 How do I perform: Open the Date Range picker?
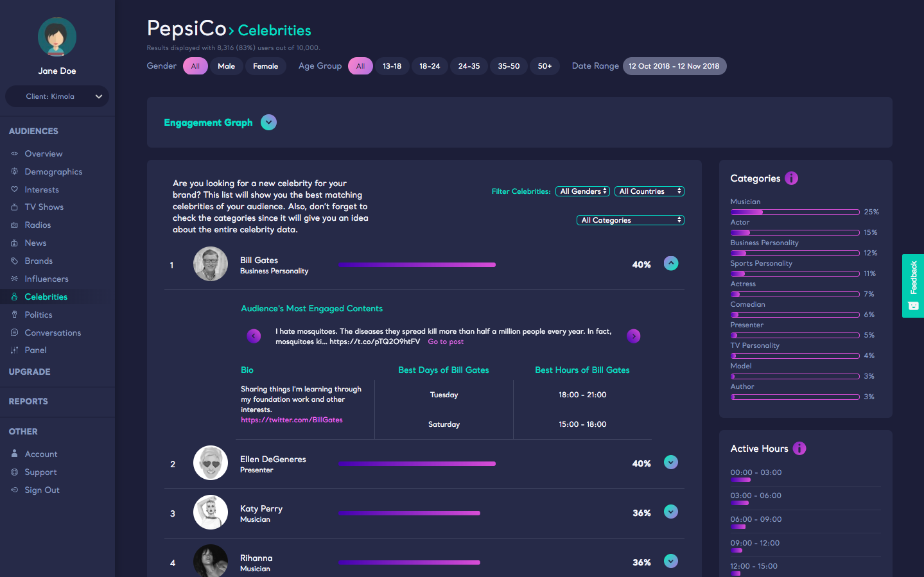pos(674,66)
